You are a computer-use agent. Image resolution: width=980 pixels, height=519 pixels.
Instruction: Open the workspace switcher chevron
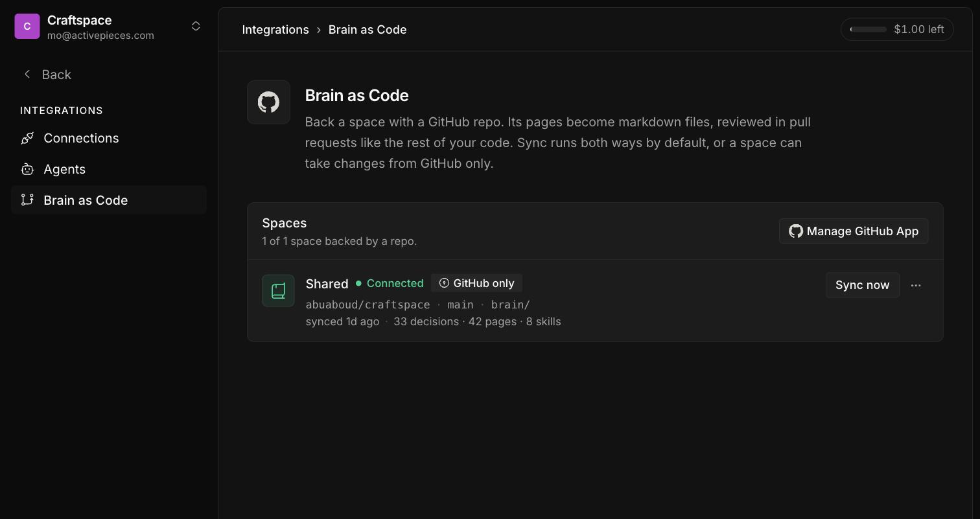point(196,27)
